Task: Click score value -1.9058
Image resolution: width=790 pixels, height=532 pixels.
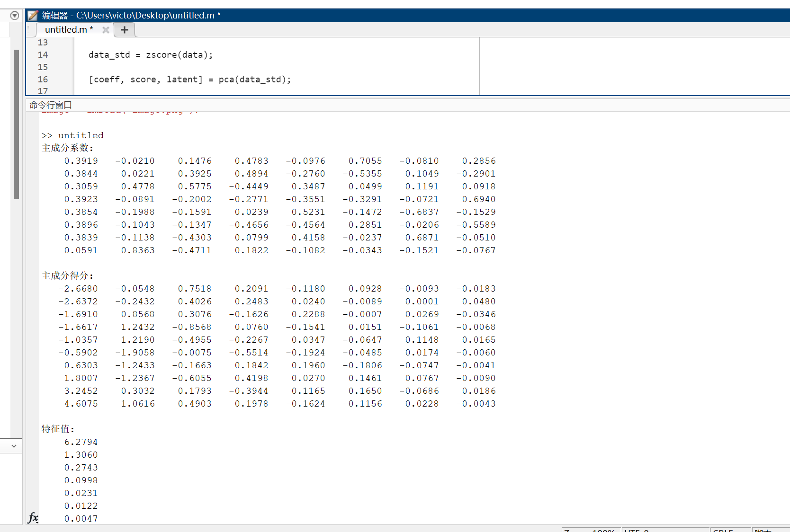Action: click(x=135, y=353)
